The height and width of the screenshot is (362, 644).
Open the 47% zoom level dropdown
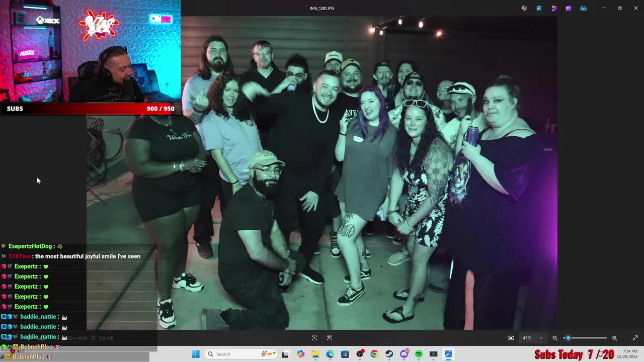click(x=532, y=338)
